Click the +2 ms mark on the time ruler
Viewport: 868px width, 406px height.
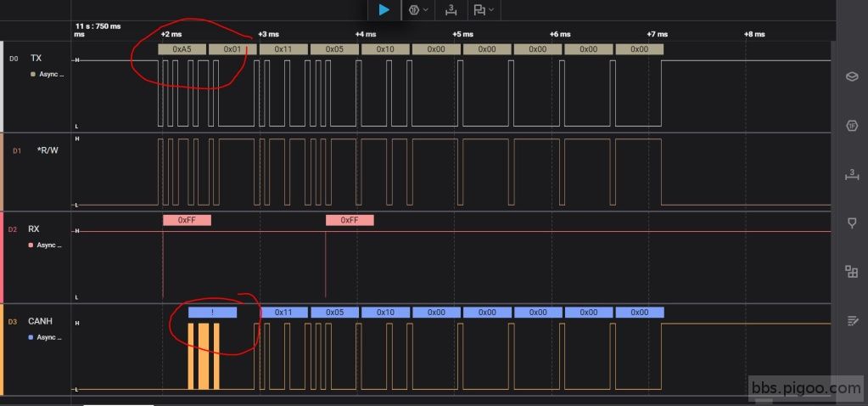[x=171, y=34]
